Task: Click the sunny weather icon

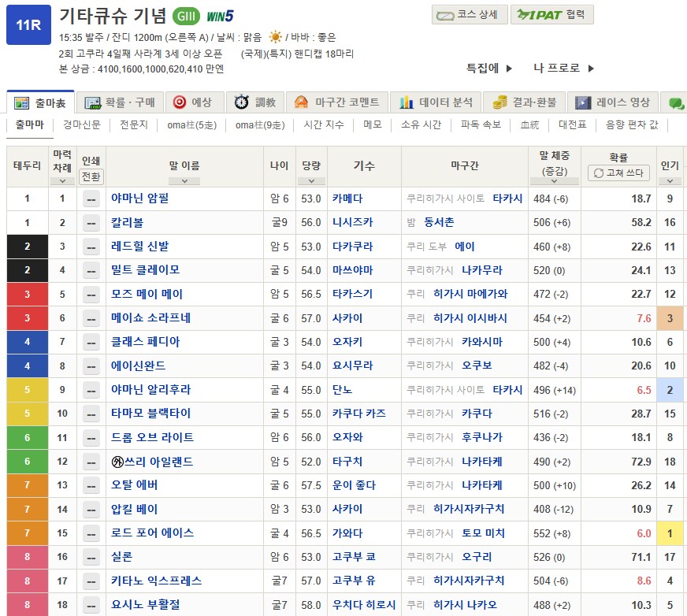Action: (x=276, y=37)
